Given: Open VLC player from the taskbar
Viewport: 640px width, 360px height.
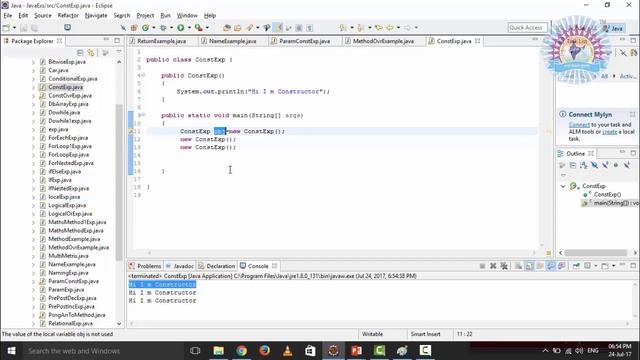Looking at the screenshot, I should point(287,351).
